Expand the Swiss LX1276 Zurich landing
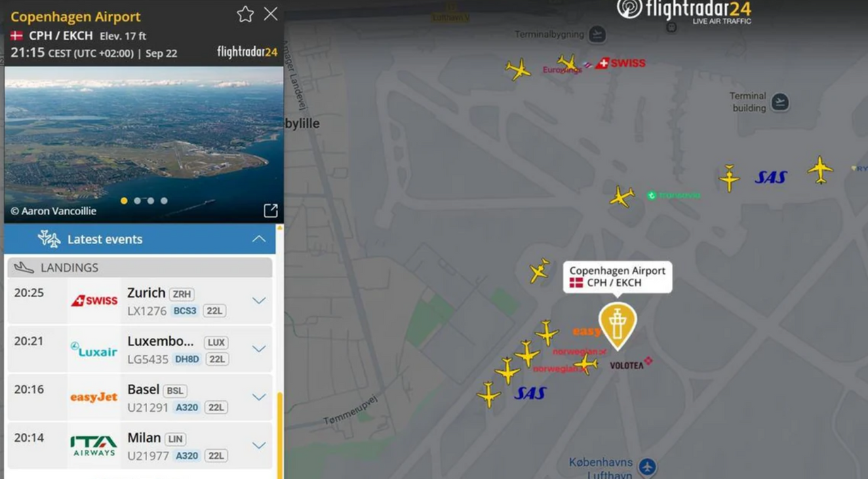868x479 pixels. pos(259,301)
